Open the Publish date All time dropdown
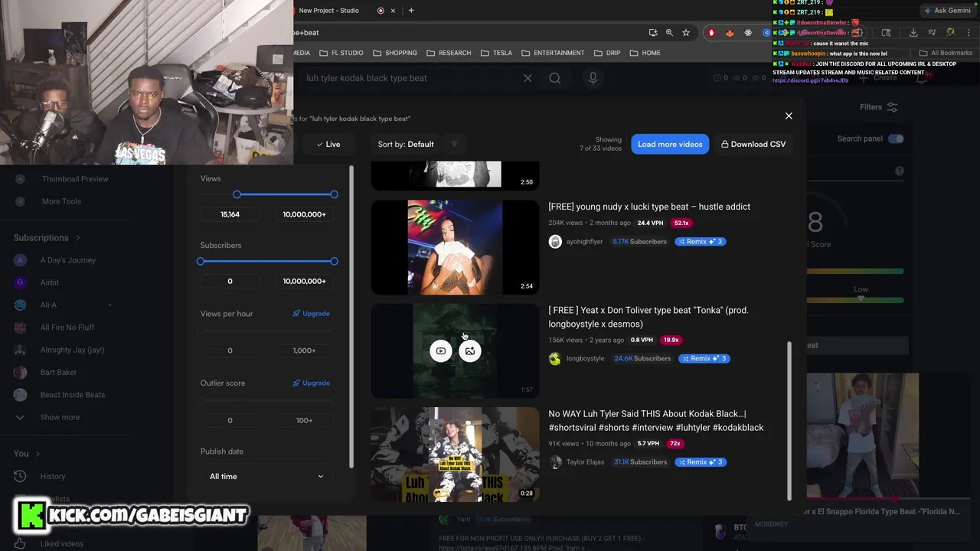Viewport: 980px width, 551px height. [x=266, y=476]
